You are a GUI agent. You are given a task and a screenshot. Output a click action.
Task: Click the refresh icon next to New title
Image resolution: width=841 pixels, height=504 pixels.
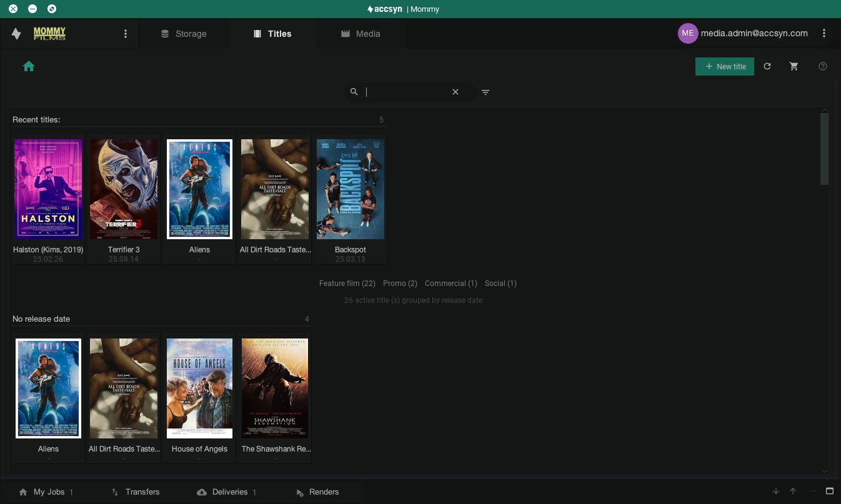pyautogui.click(x=767, y=66)
